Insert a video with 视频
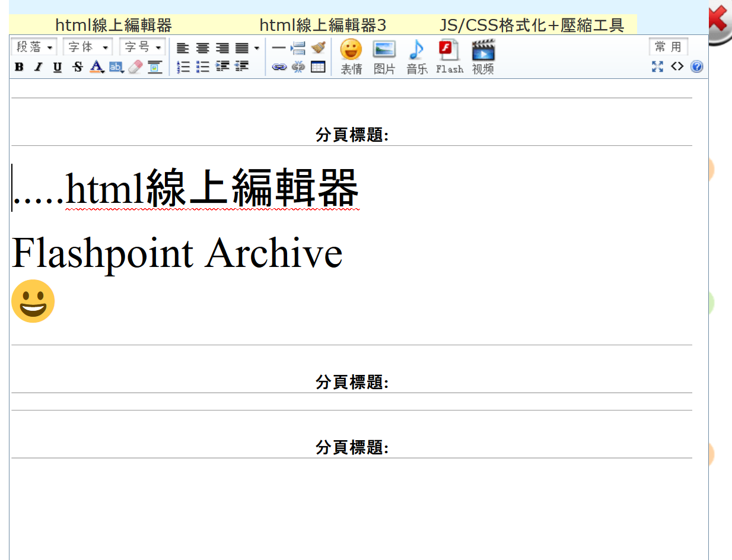This screenshot has width=732, height=560. (483, 58)
